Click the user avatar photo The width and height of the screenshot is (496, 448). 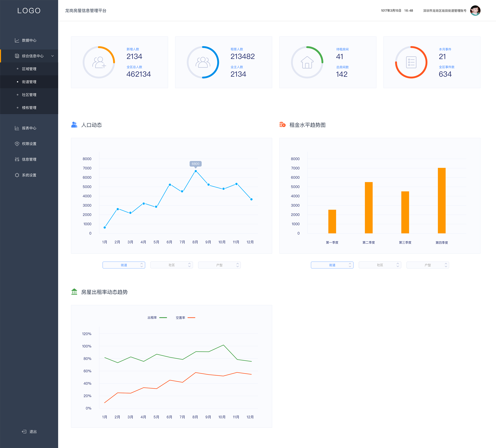tap(475, 11)
